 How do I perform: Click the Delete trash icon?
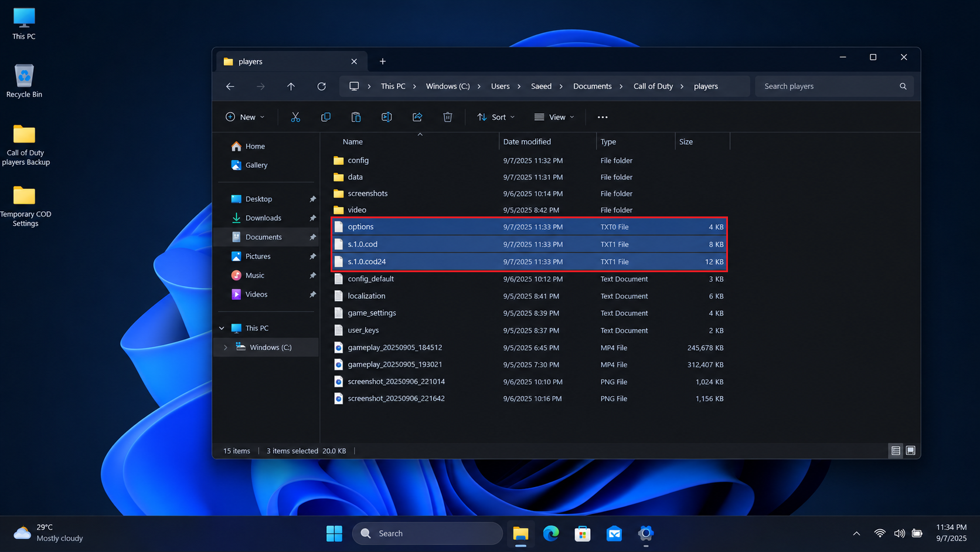448,117
